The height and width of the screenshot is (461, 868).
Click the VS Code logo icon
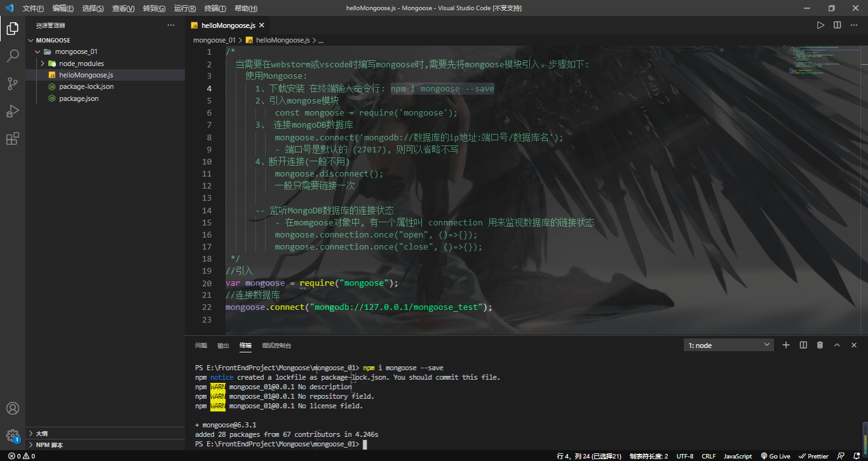coord(9,8)
